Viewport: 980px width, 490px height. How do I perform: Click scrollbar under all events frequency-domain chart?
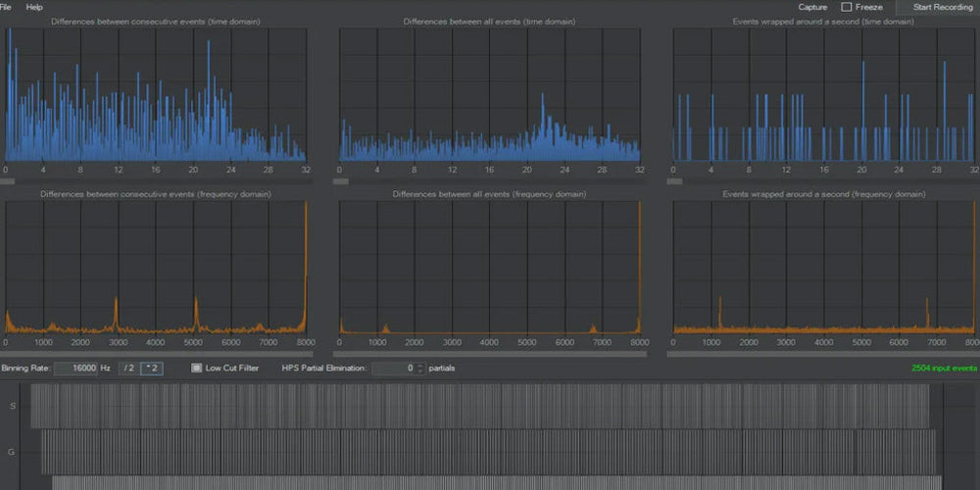pyautogui.click(x=488, y=354)
